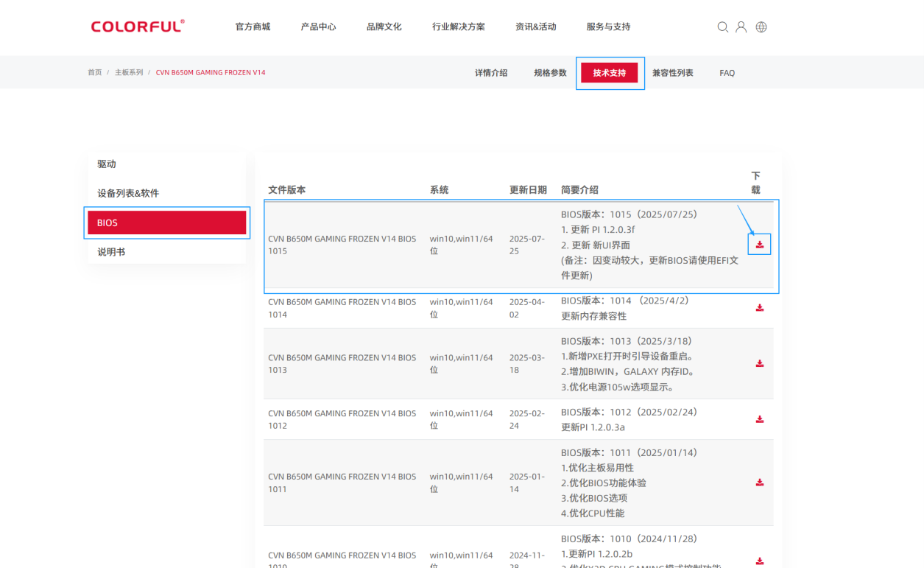The width and height of the screenshot is (924, 568).
Task: Click the COLORFUL logo
Action: (137, 25)
